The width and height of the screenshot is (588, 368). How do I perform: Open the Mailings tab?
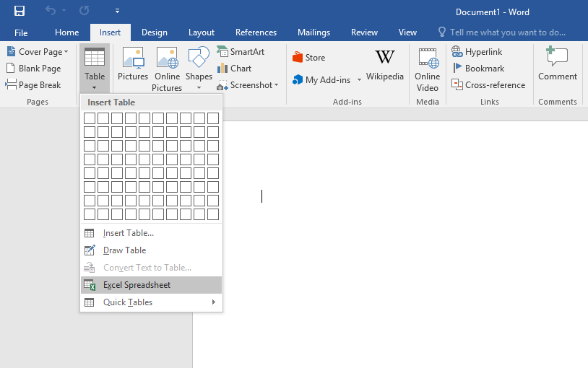point(314,32)
